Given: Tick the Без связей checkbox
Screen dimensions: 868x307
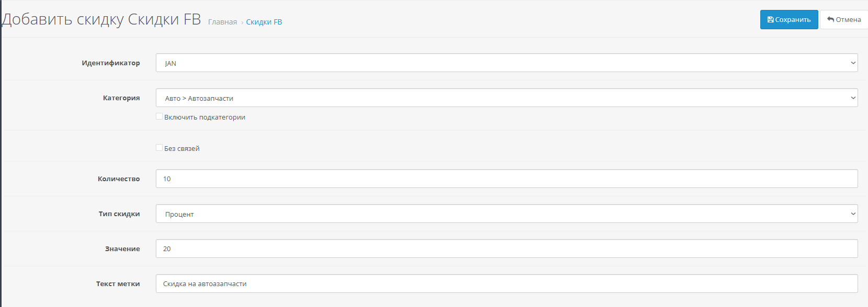Looking at the screenshot, I should [159, 148].
